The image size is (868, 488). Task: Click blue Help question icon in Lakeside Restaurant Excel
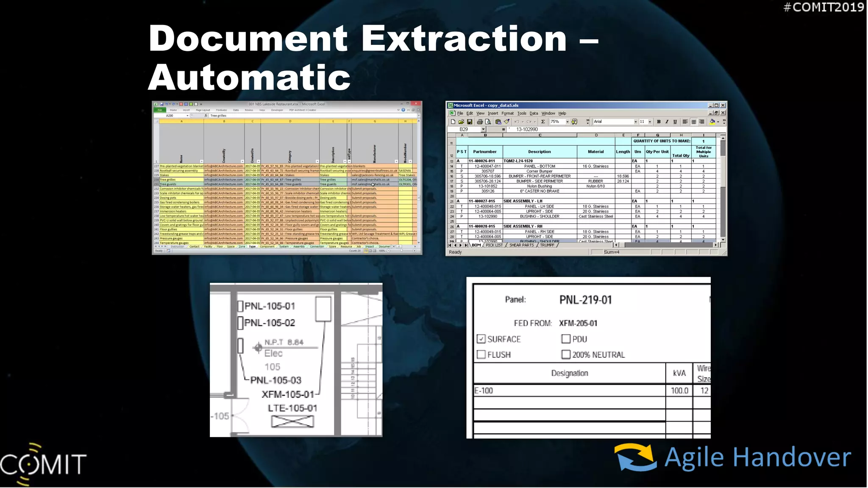click(x=403, y=110)
